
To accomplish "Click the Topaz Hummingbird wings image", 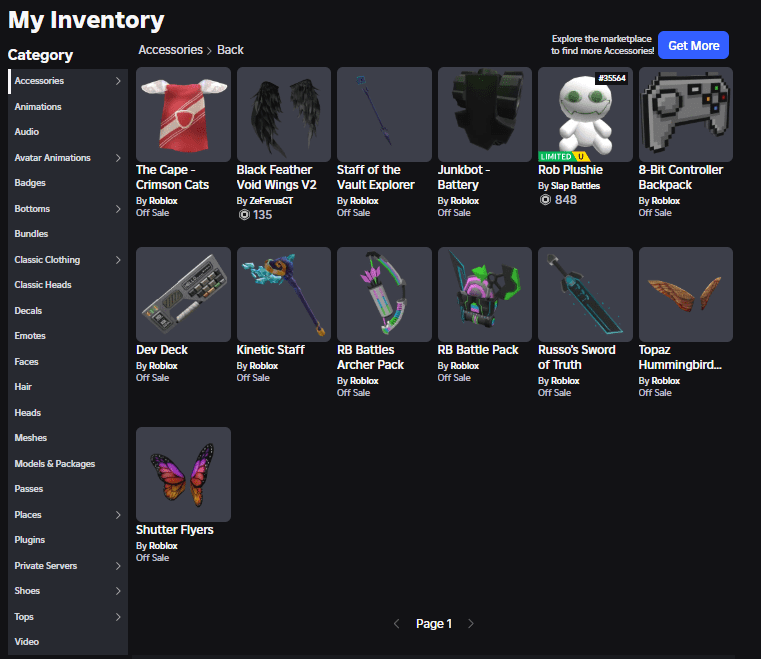I will pyautogui.click(x=686, y=294).
